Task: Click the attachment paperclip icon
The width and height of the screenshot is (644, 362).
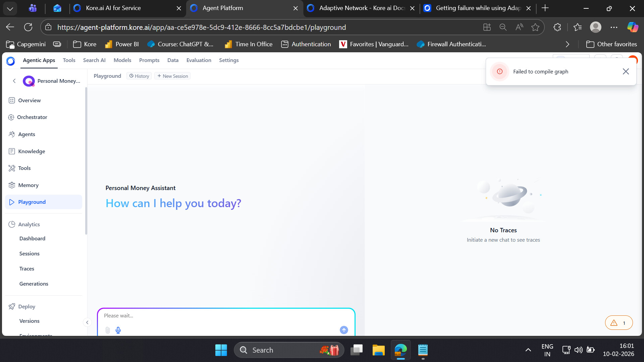Action: click(x=107, y=330)
